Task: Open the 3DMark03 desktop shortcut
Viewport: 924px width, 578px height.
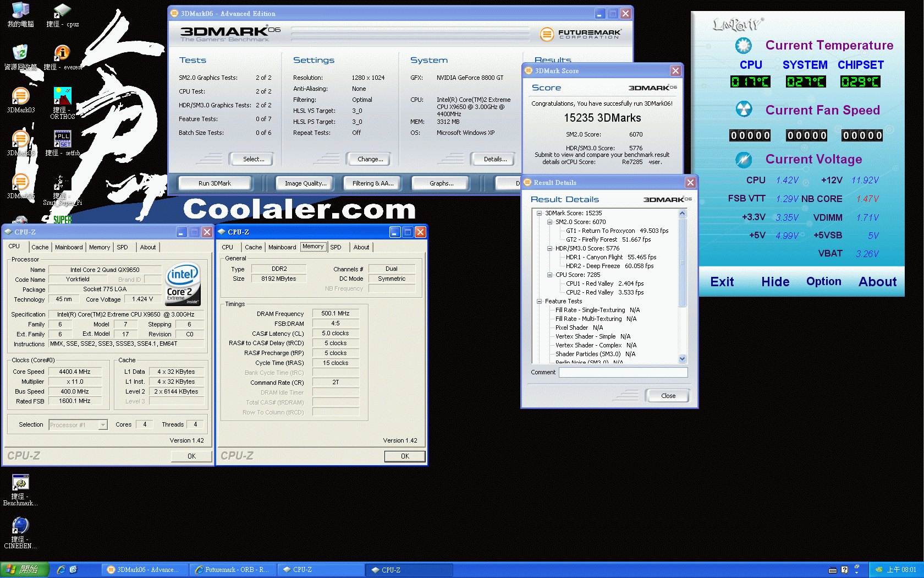Action: click(x=21, y=100)
